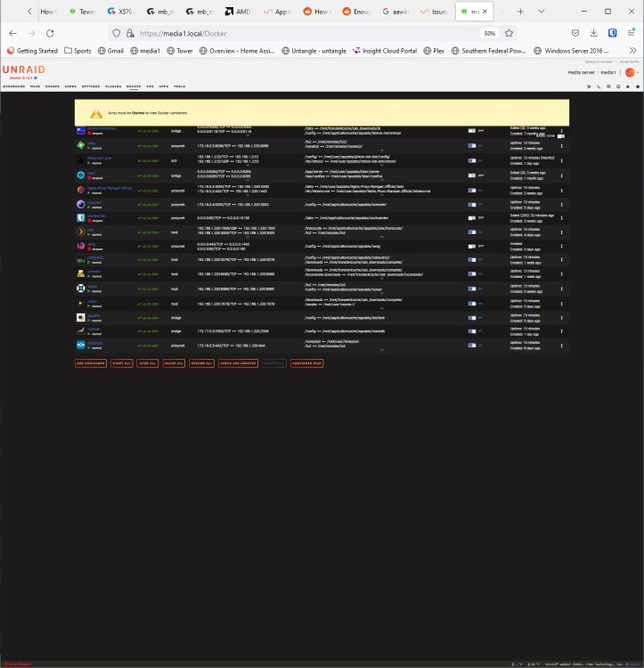Open the Apps menu item
Viewport: 644px width, 668px height.
pyautogui.click(x=164, y=86)
